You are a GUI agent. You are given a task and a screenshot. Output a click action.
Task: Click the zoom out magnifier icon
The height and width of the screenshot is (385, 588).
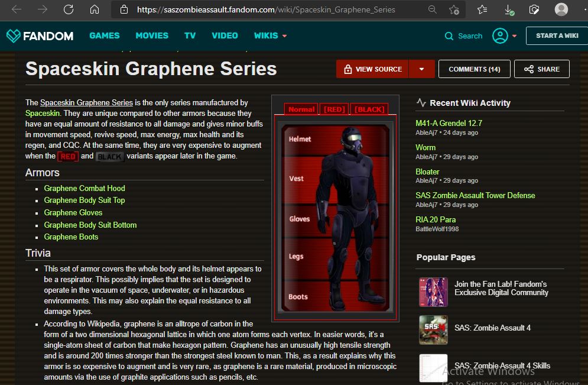point(433,9)
